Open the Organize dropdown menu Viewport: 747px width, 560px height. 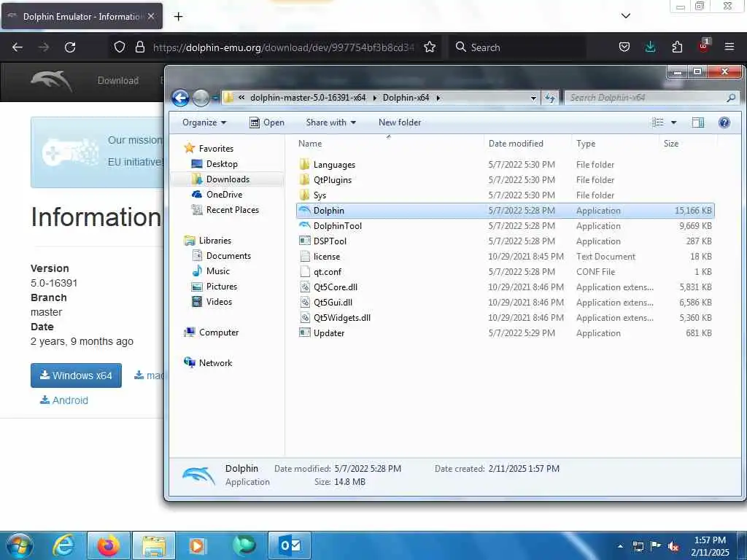tap(204, 122)
